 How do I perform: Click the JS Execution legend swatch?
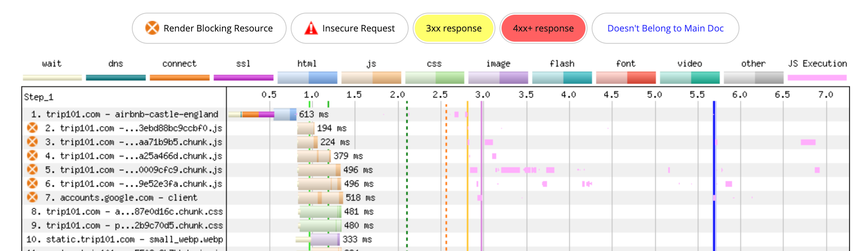pyautogui.click(x=817, y=78)
